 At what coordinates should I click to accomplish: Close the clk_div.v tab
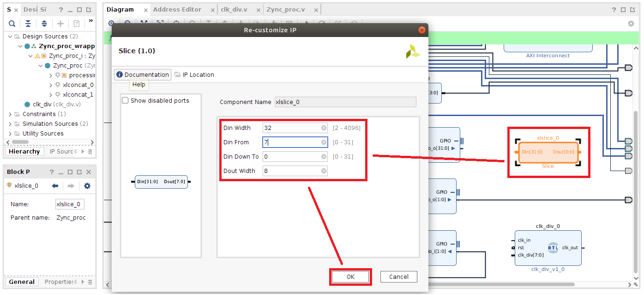[259, 10]
